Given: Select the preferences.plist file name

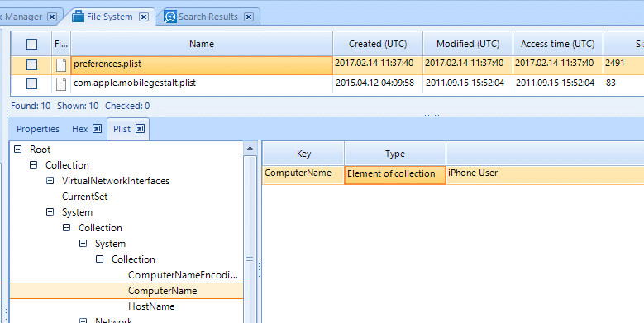Looking at the screenshot, I should pyautogui.click(x=107, y=64).
